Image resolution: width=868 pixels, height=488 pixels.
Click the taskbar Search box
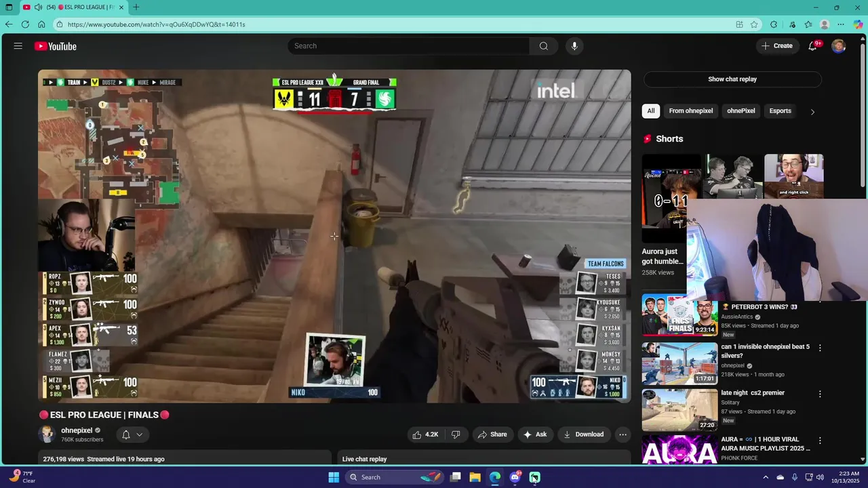pos(394,477)
